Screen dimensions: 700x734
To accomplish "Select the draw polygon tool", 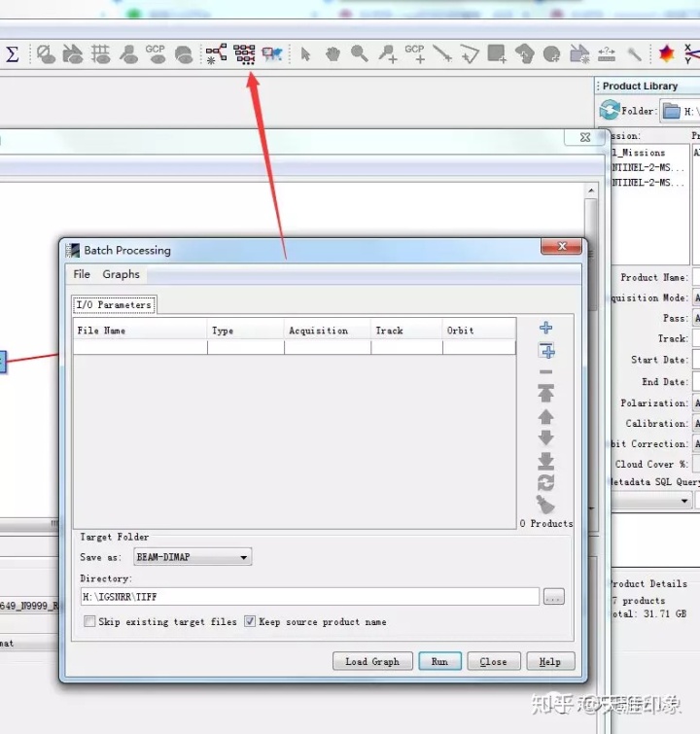I will click(x=524, y=53).
